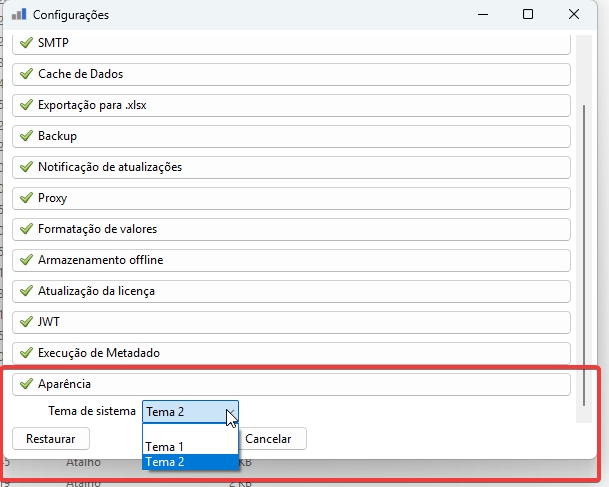The width and height of the screenshot is (609, 487).
Task: Click the green checkmark icon beside SMTP
Action: pyautogui.click(x=26, y=44)
